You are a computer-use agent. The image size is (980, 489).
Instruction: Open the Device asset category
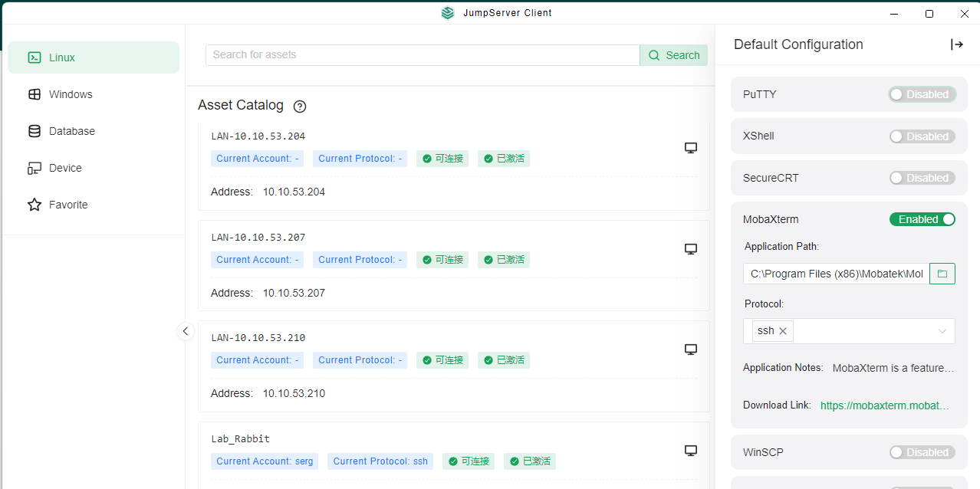tap(94, 168)
